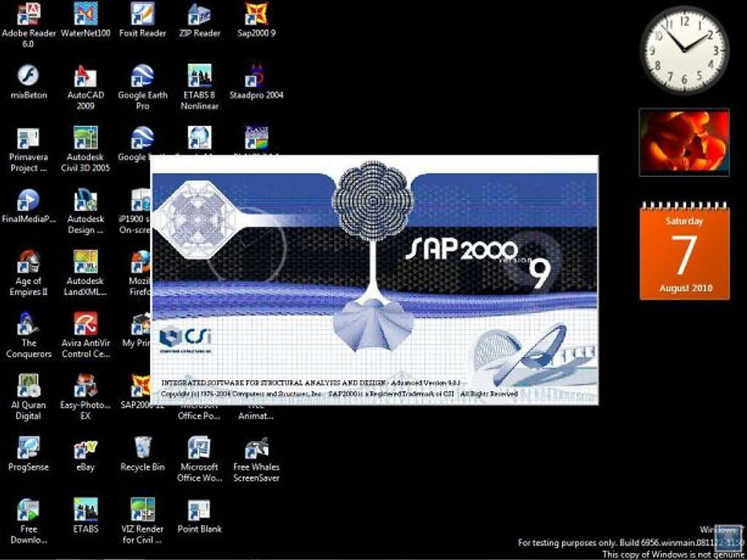
Task: Open the Free Download desktop shortcut
Action: [29, 521]
